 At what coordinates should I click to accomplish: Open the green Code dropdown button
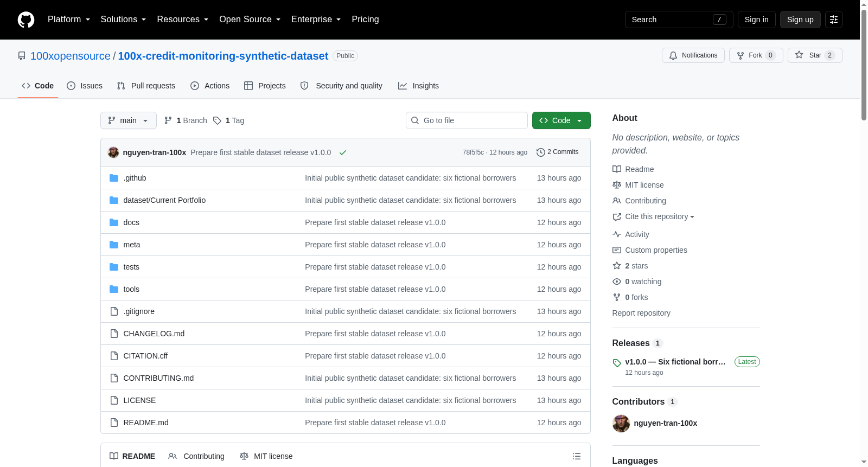click(561, 120)
